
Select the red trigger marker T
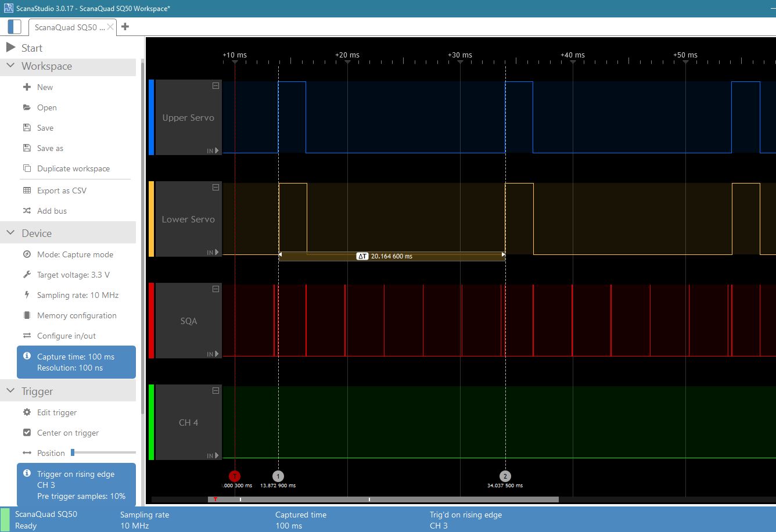[x=235, y=476]
